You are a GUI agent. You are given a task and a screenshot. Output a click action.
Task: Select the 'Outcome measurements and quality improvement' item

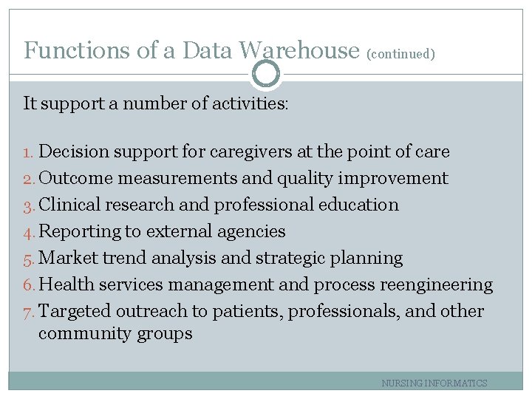[243, 178]
